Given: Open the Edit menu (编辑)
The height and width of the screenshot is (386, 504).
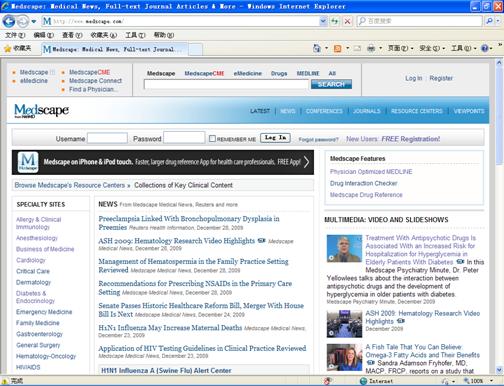Looking at the screenshot, I should pyautogui.click(x=44, y=35).
